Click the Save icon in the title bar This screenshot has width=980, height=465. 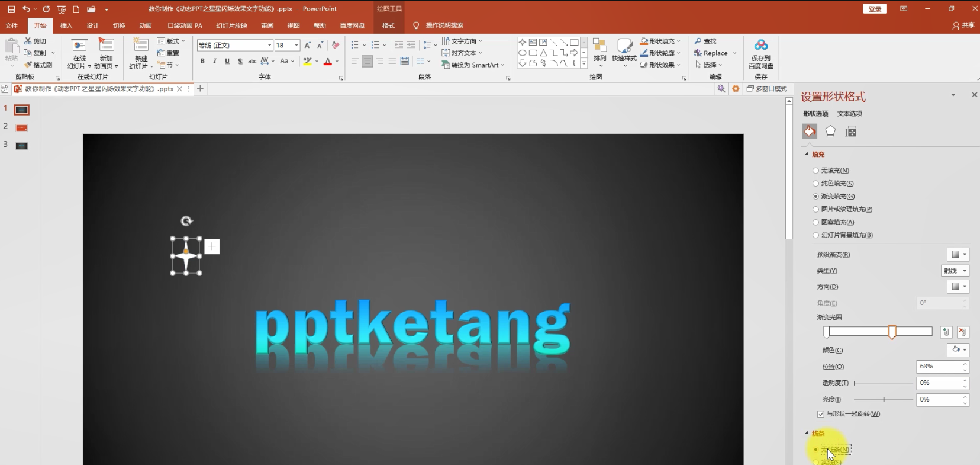click(x=11, y=9)
